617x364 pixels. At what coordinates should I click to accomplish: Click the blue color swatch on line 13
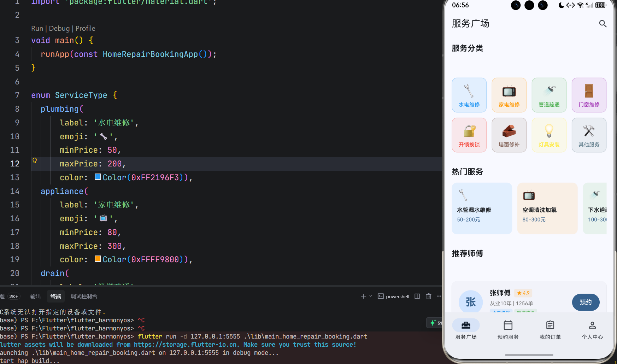(x=98, y=177)
